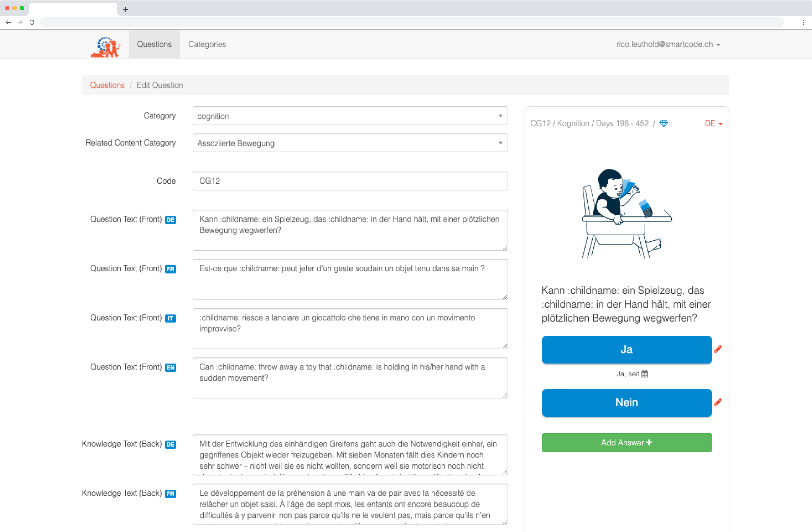The image size is (812, 532).
Task: Expand Related Content Category Assoziierte Bewegung dropdown
Action: tap(350, 143)
